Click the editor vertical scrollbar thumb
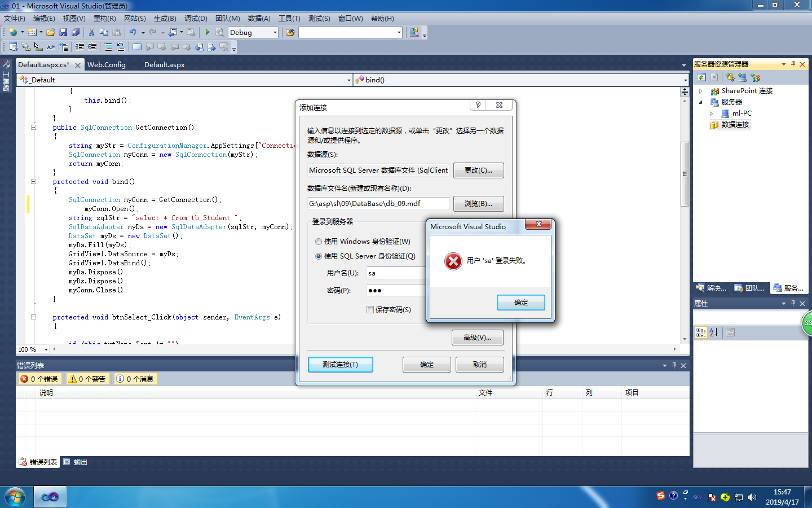Viewport: 812px width, 508px height. 685,174
